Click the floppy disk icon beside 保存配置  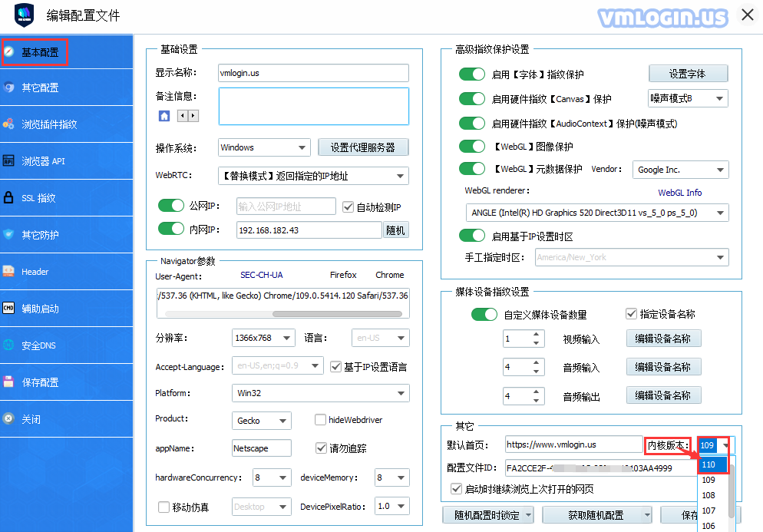point(8,382)
